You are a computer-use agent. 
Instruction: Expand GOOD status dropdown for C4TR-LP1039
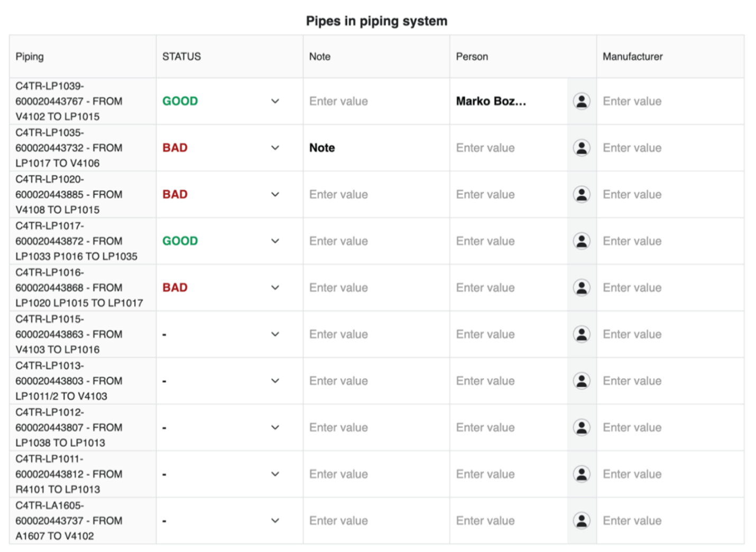tap(275, 101)
